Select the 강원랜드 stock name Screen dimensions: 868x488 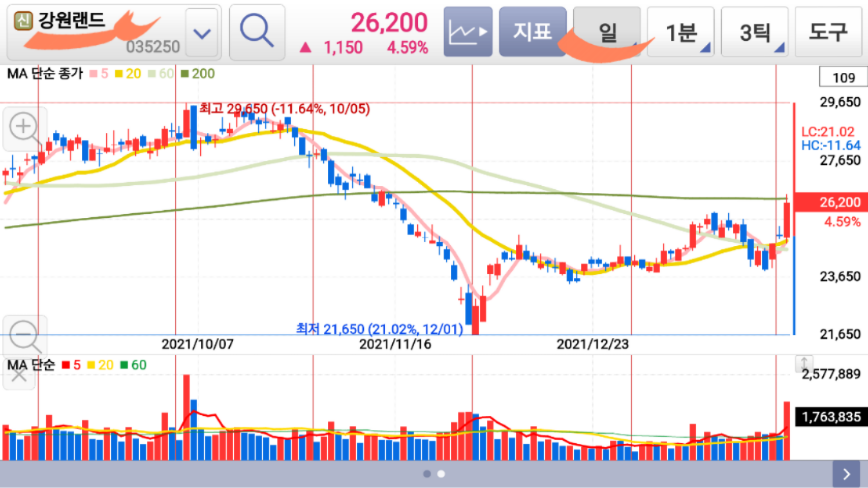pos(71,20)
